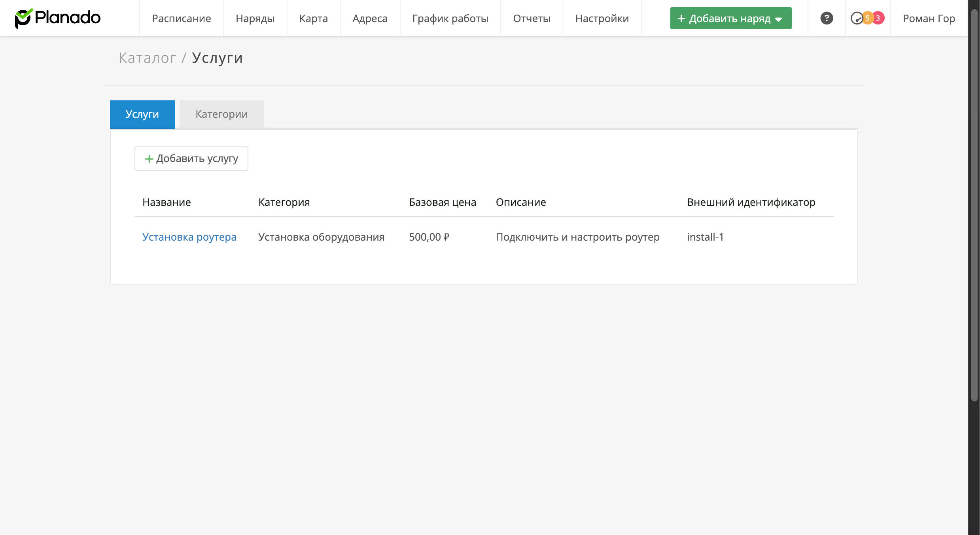This screenshot has height=535, width=980.
Task: Open the Установка роутера service link
Action: tap(189, 237)
